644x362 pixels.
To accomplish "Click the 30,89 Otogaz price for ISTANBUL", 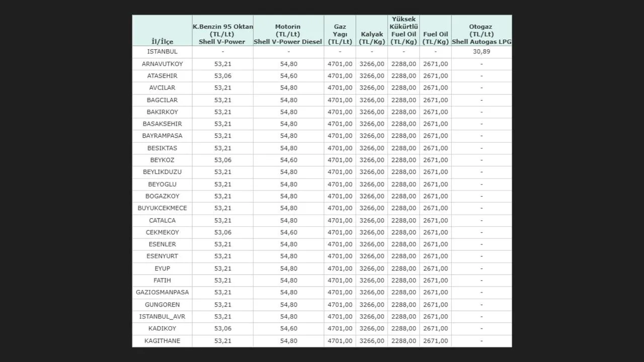I will pos(481,51).
